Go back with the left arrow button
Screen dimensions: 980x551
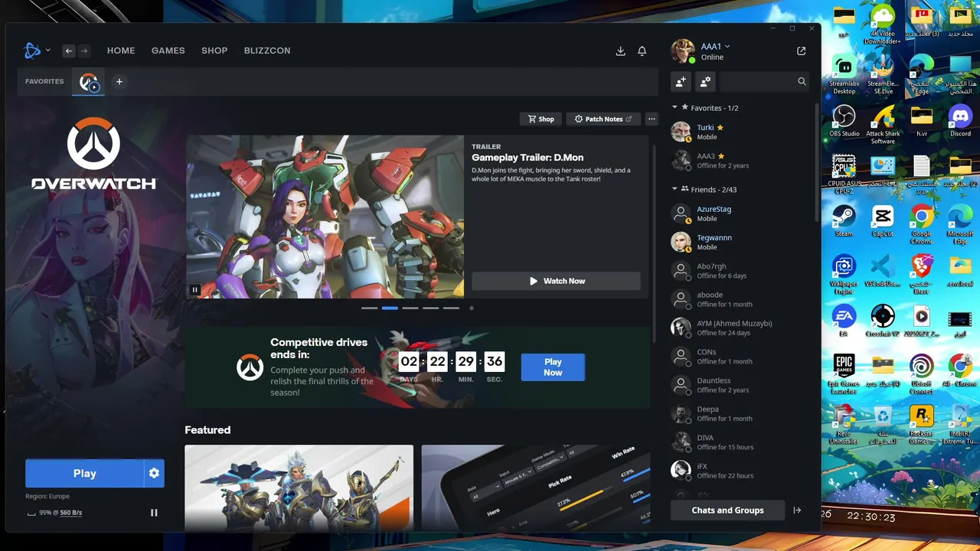coord(69,51)
